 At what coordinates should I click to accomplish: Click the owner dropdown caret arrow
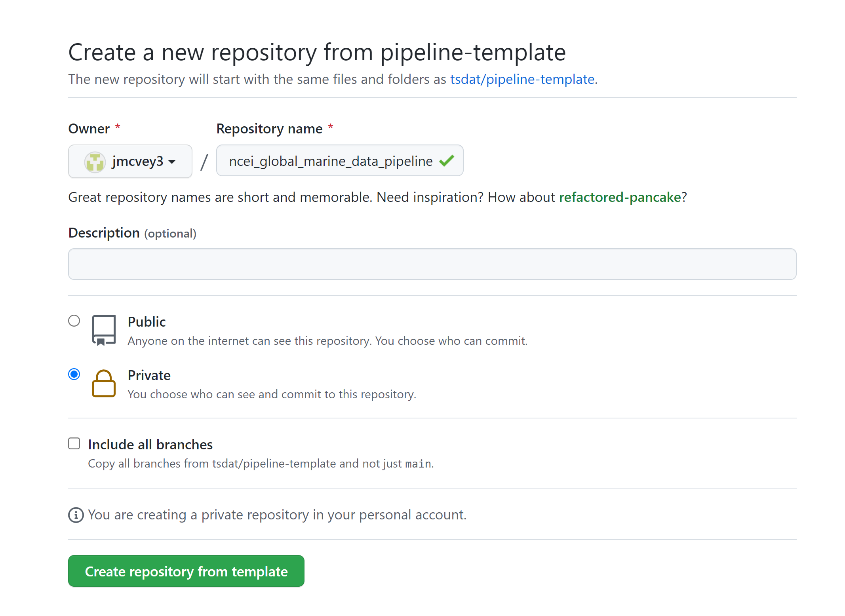(x=172, y=162)
